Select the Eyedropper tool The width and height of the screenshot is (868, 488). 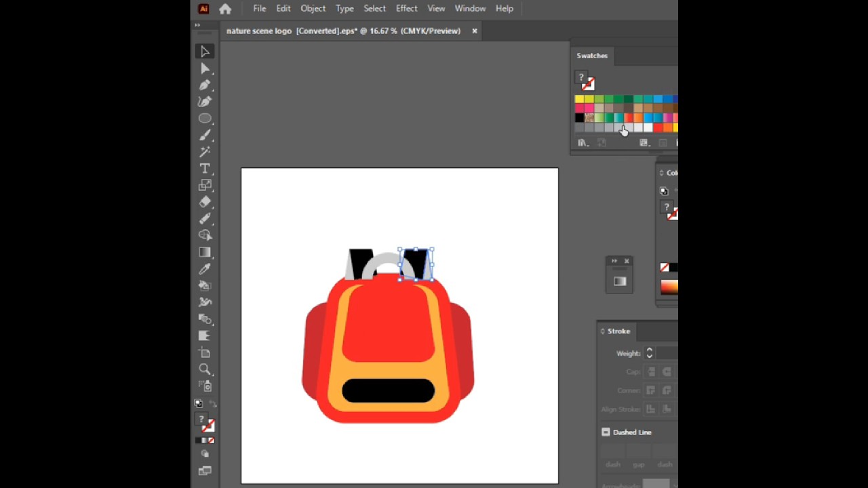coord(205,269)
